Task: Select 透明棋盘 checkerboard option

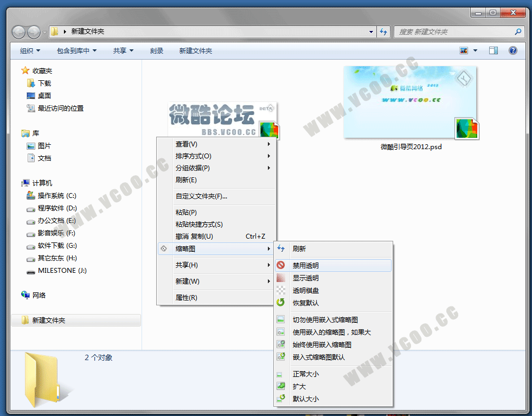Action: click(305, 290)
